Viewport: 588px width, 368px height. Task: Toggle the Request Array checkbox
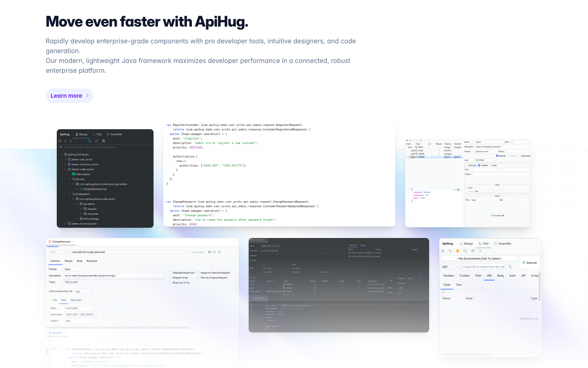pyautogui.click(x=171, y=278)
